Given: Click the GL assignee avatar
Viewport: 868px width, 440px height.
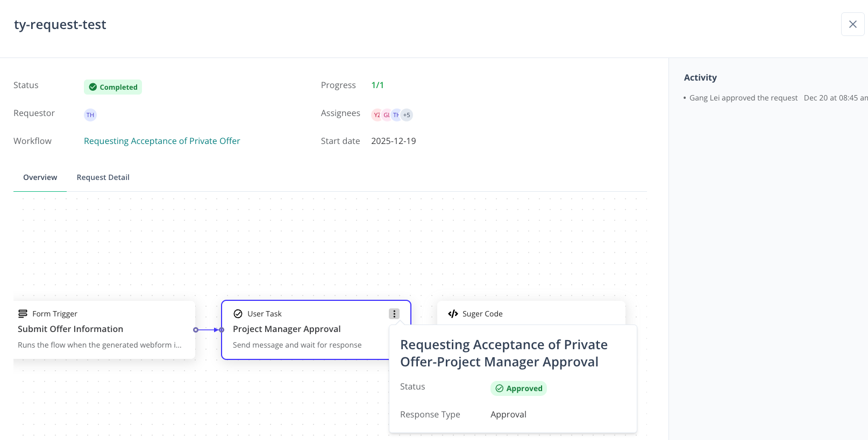Looking at the screenshot, I should 386,115.
